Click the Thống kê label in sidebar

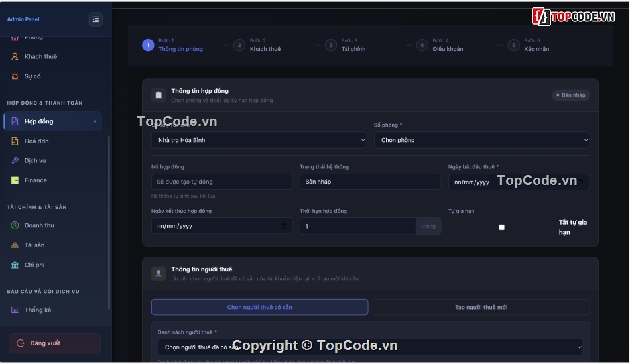(38, 310)
